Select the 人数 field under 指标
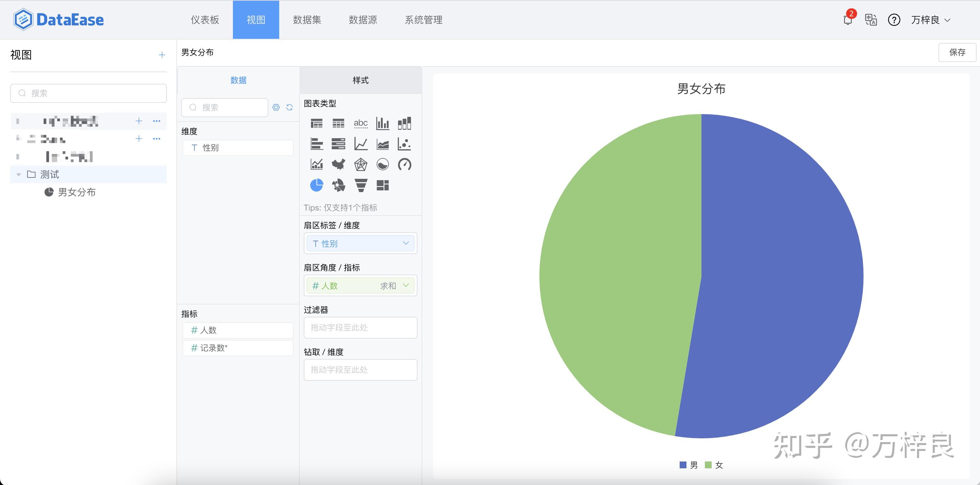Screen dimensions: 980x485 238,330
